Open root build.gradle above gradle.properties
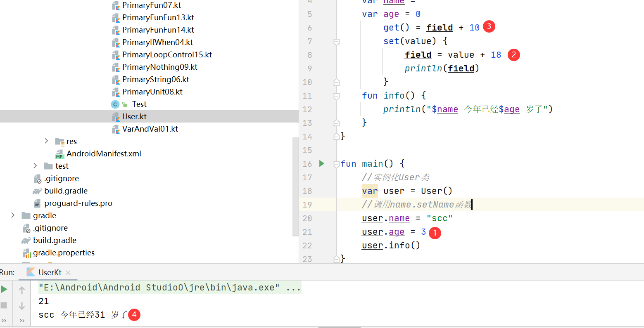644x328 pixels. (x=55, y=241)
